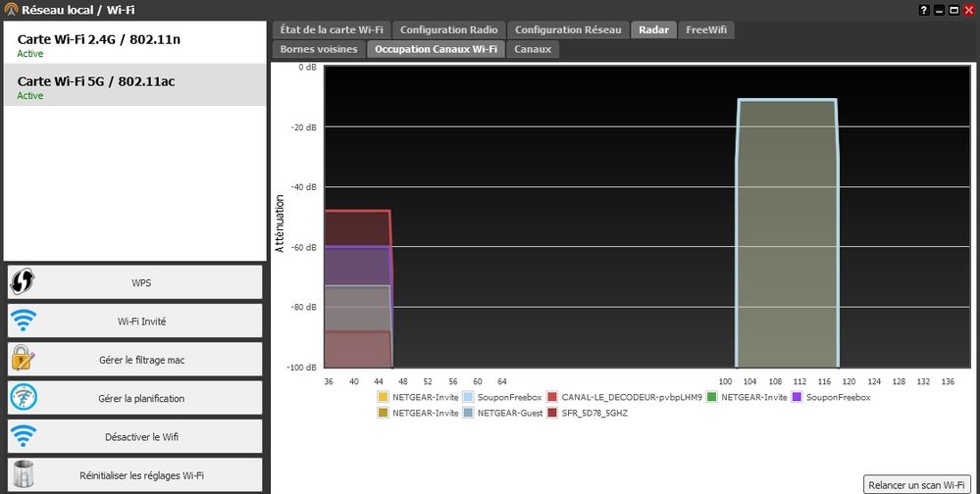The image size is (980, 494).
Task: Click the -20 dB axis label
Action: [x=303, y=127]
